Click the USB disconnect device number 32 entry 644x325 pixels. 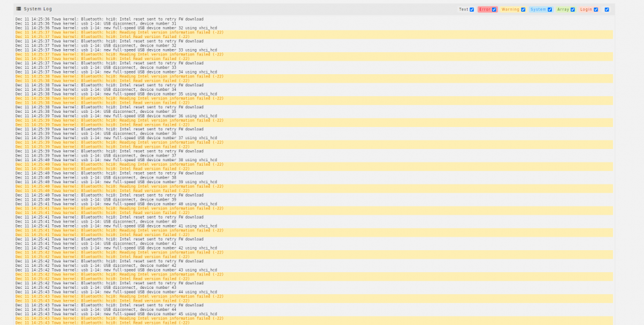(x=96, y=46)
